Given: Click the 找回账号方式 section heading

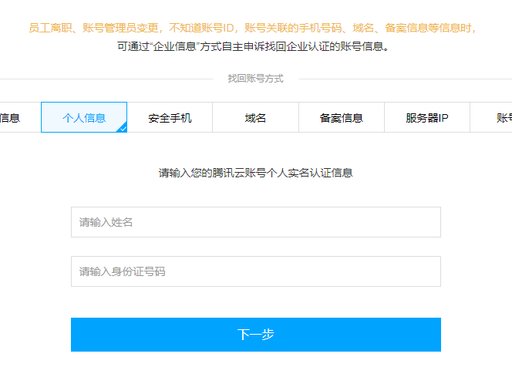Looking at the screenshot, I should pyautogui.click(x=256, y=79).
